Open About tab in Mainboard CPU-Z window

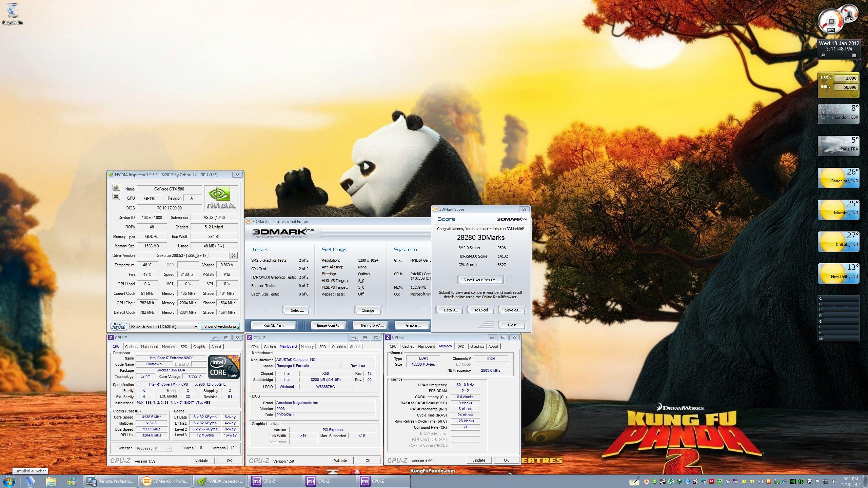coord(355,347)
